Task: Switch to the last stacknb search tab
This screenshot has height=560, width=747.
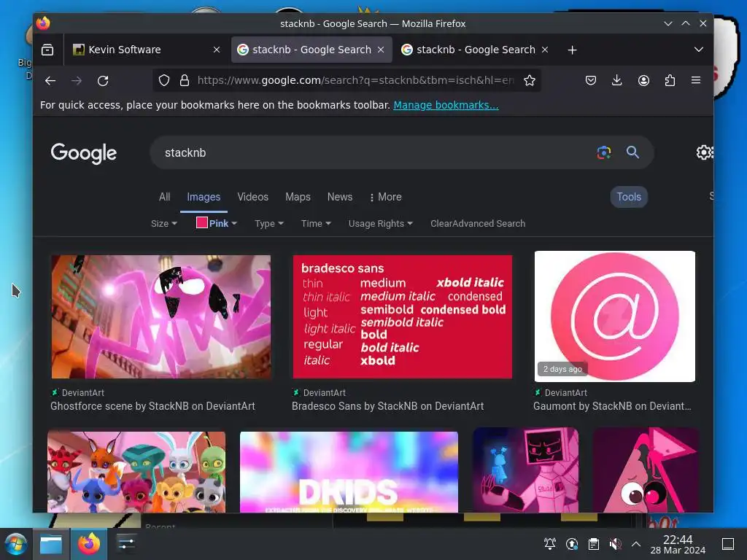Action: [476, 50]
